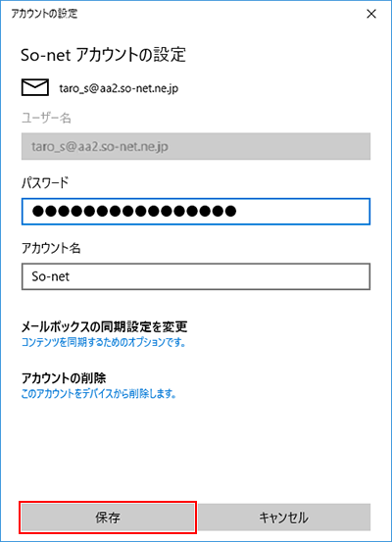Click the So-net アカウントの設定 heading
This screenshot has width=392, height=542.
click(103, 55)
